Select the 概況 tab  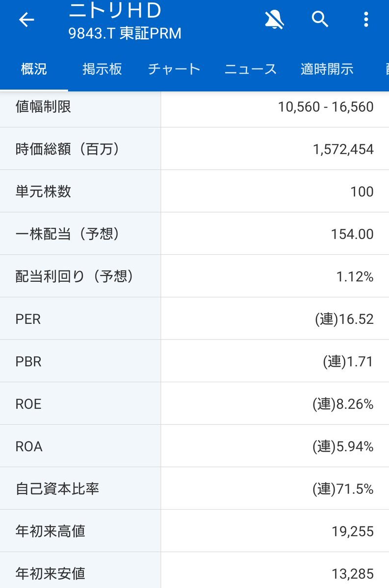tap(34, 69)
